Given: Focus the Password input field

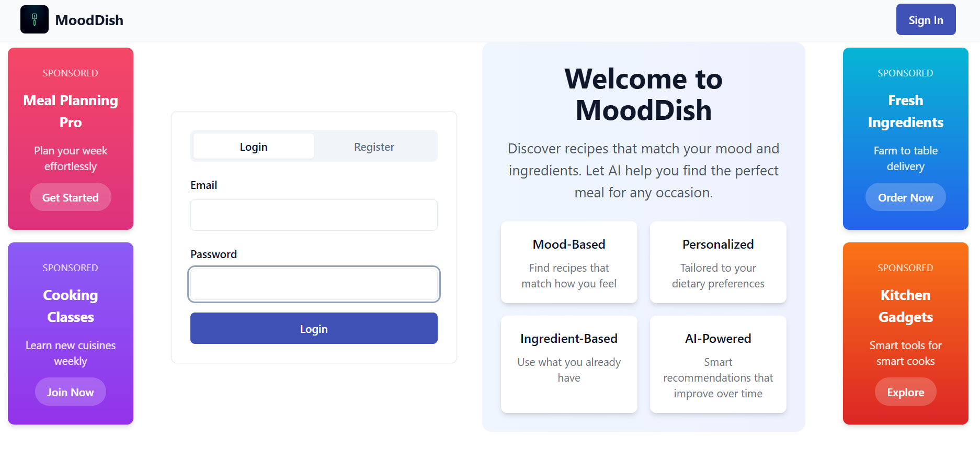Looking at the screenshot, I should (314, 284).
